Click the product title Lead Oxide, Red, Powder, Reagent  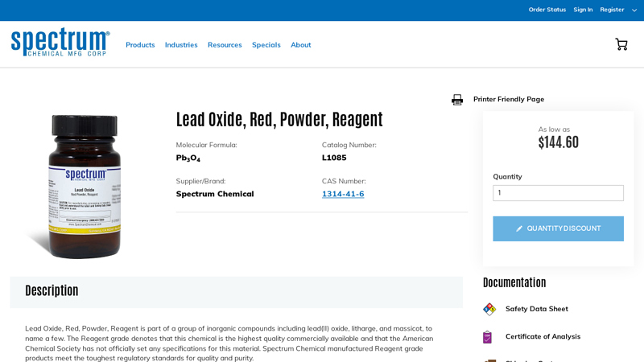[x=279, y=119]
